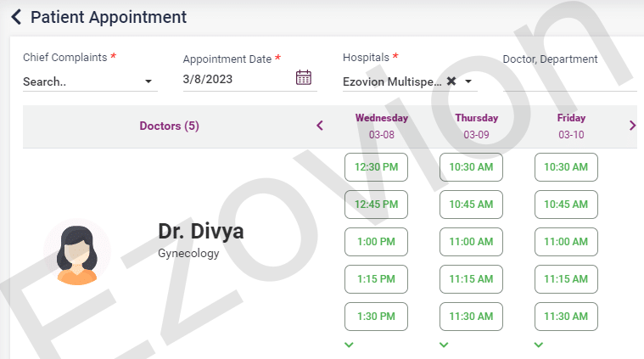The height and width of the screenshot is (359, 644).
Task: Clear the selected Ezovion hospital
Action: click(451, 81)
